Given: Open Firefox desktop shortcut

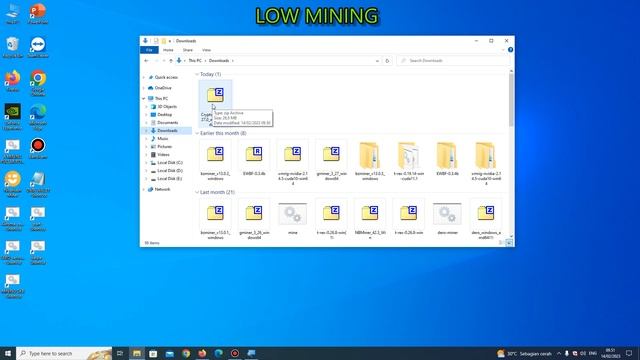Looking at the screenshot, I should pos(13,80).
